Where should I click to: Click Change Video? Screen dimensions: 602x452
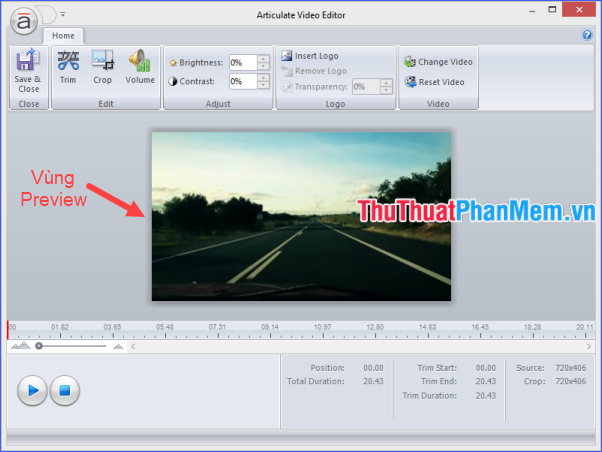pyautogui.click(x=438, y=62)
